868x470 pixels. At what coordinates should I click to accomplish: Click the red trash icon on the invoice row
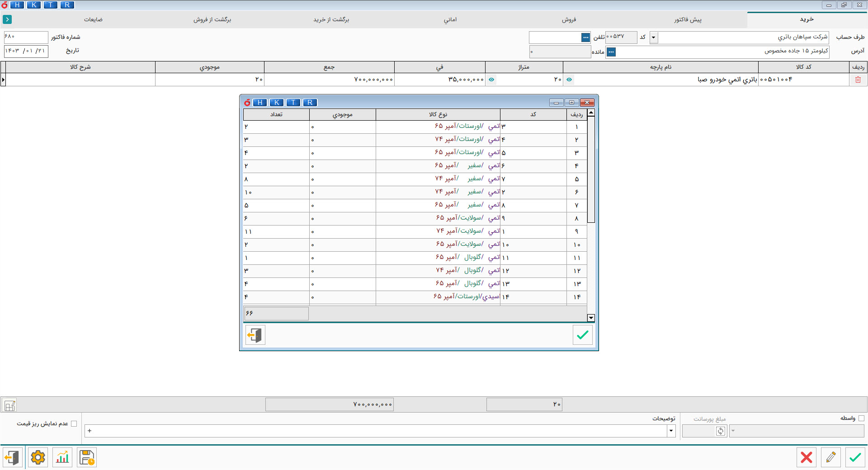tap(858, 80)
